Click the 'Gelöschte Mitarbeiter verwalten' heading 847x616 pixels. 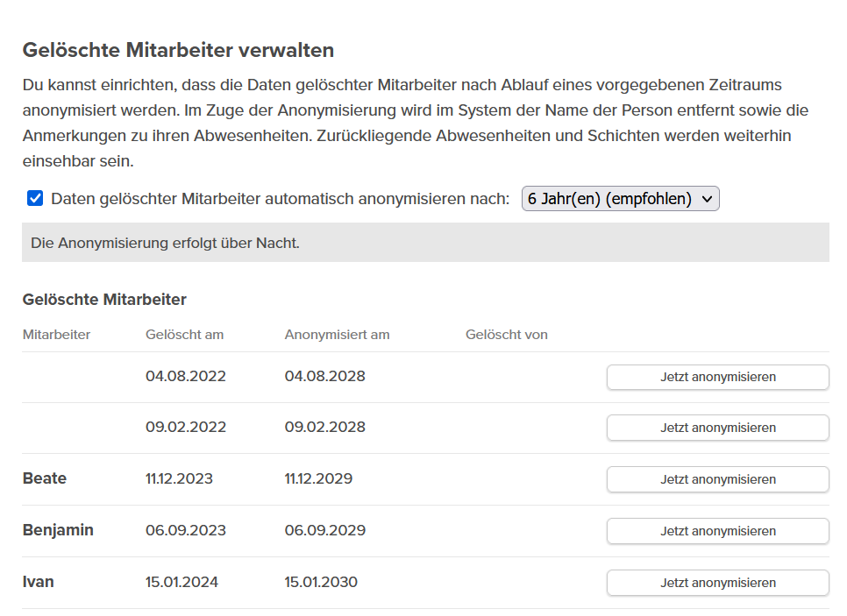[x=178, y=50]
